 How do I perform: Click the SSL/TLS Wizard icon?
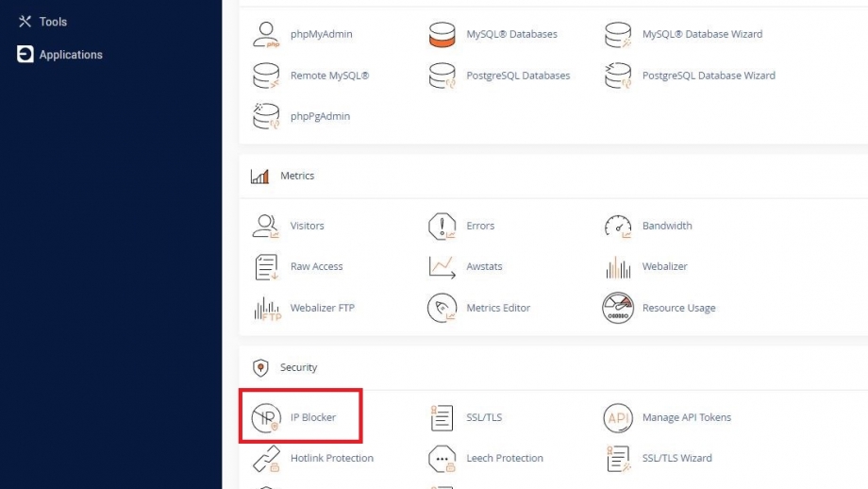coord(618,459)
